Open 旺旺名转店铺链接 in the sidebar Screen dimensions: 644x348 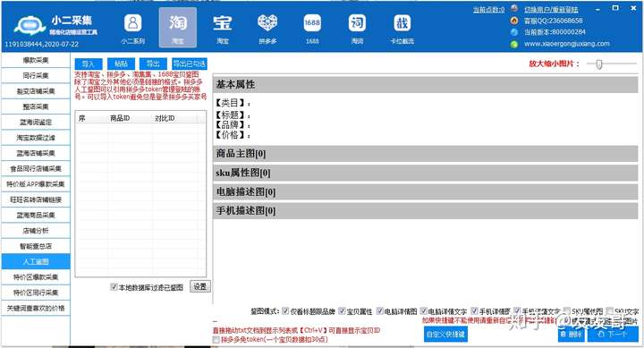pyautogui.click(x=36, y=199)
